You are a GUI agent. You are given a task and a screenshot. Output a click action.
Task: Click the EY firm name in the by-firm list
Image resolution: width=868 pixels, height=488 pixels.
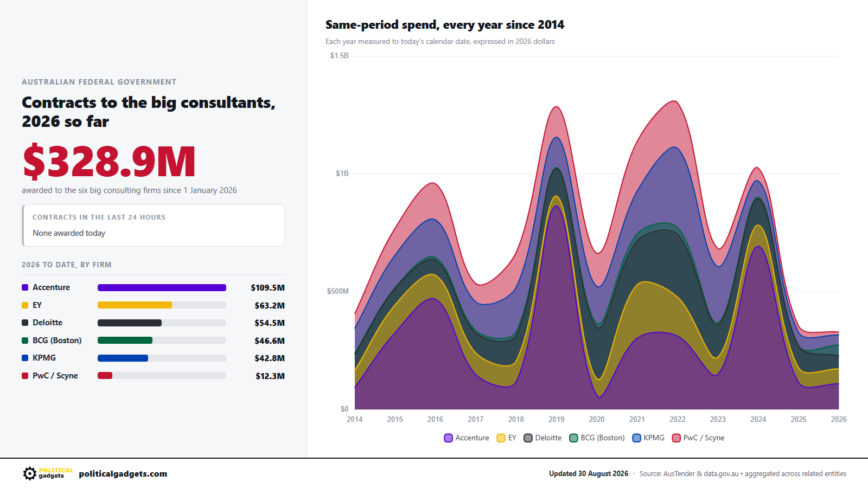(37, 305)
